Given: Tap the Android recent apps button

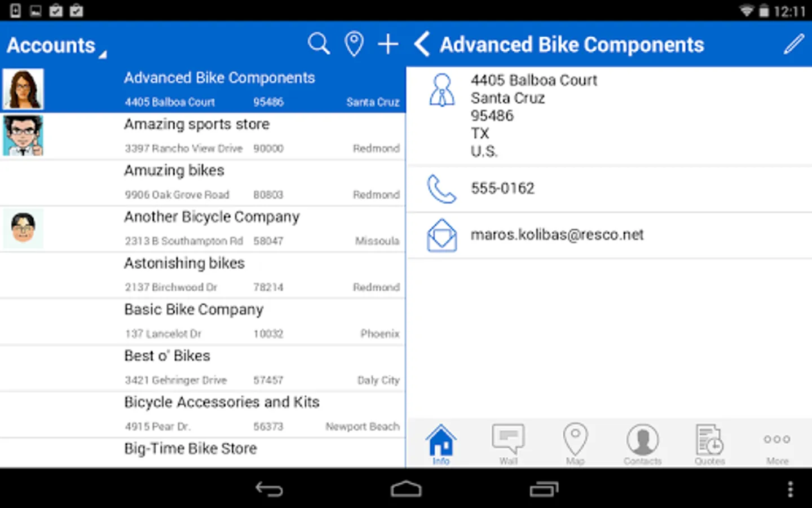Looking at the screenshot, I should point(544,489).
